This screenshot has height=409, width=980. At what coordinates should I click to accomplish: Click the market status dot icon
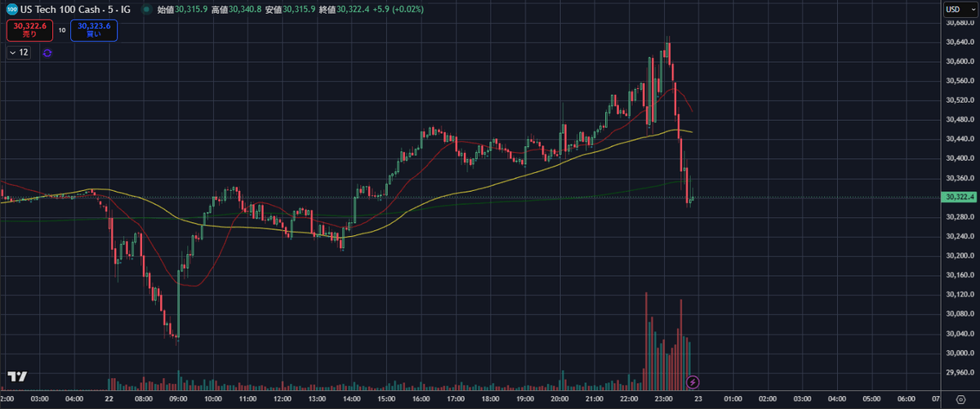[x=146, y=9]
